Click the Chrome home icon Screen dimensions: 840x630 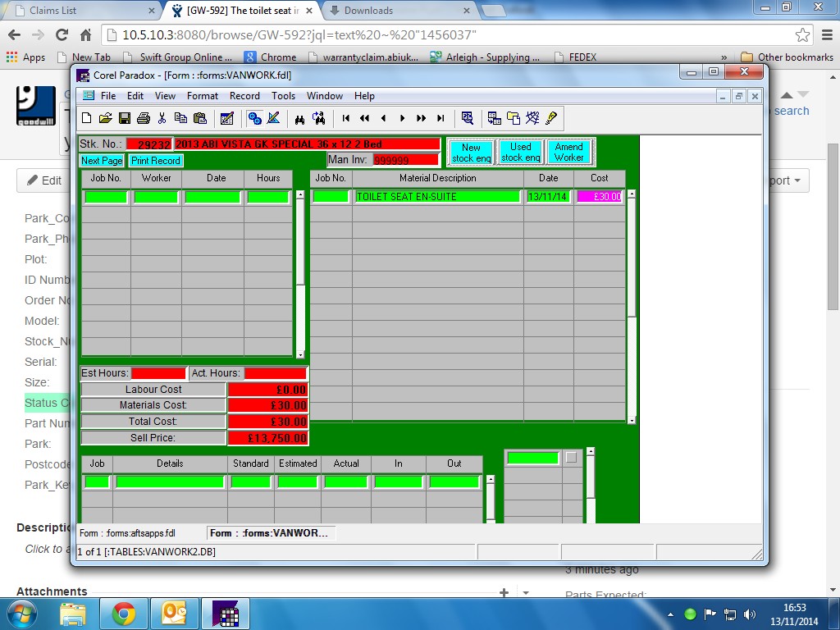(x=85, y=34)
